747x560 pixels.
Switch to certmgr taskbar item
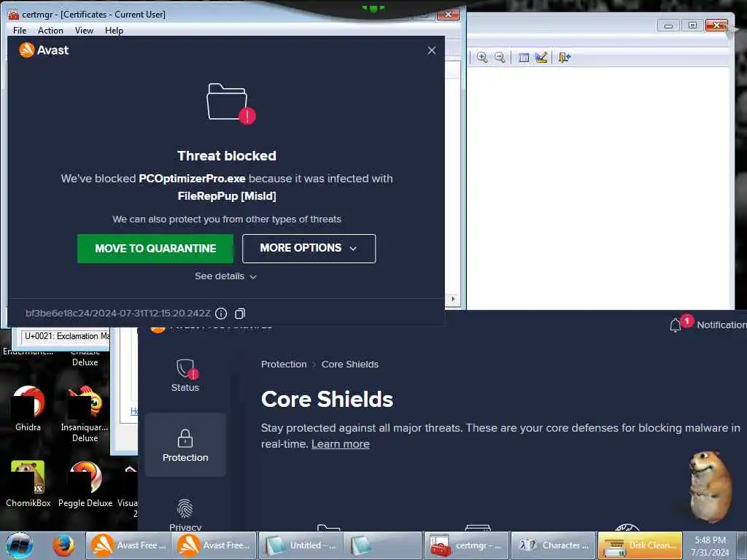(x=466, y=545)
